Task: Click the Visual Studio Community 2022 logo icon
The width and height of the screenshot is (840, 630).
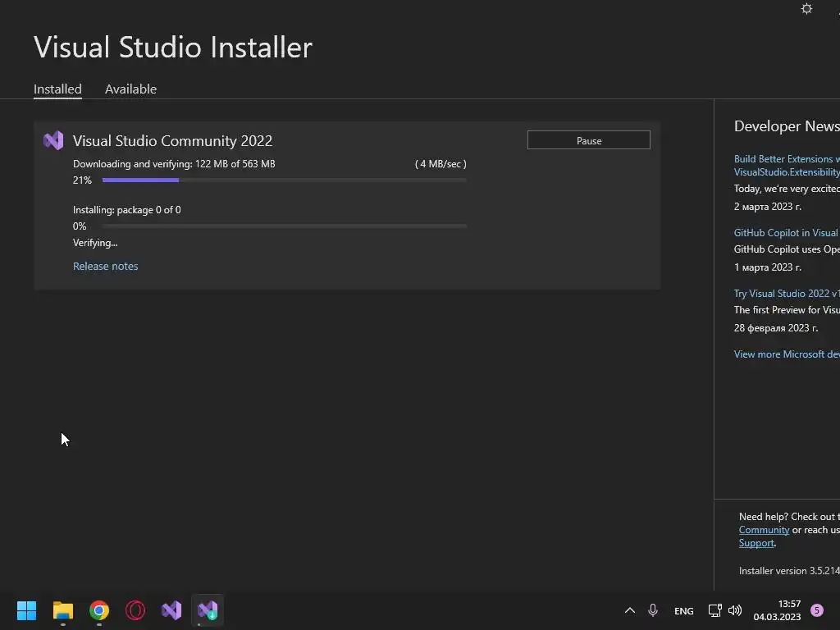Action: (x=53, y=140)
